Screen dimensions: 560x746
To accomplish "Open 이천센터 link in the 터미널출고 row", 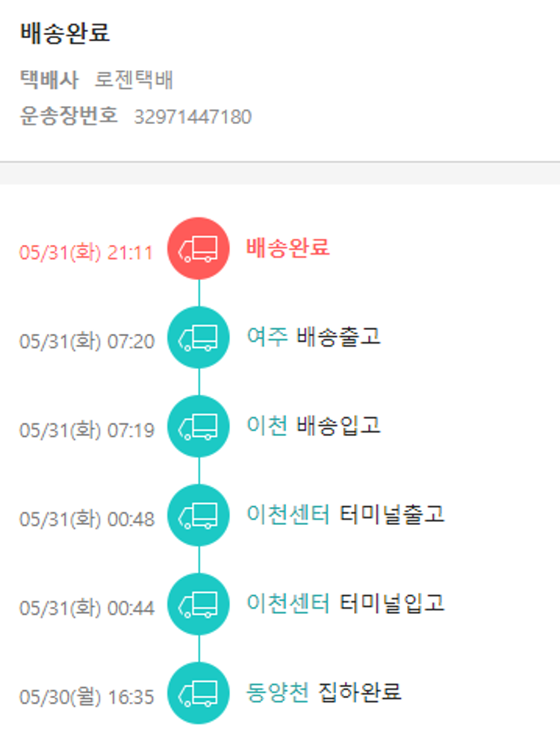I will coord(287,515).
